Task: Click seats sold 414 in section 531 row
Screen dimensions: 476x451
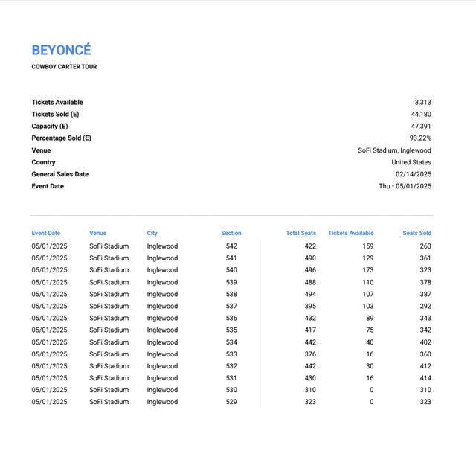Action: tap(425, 378)
